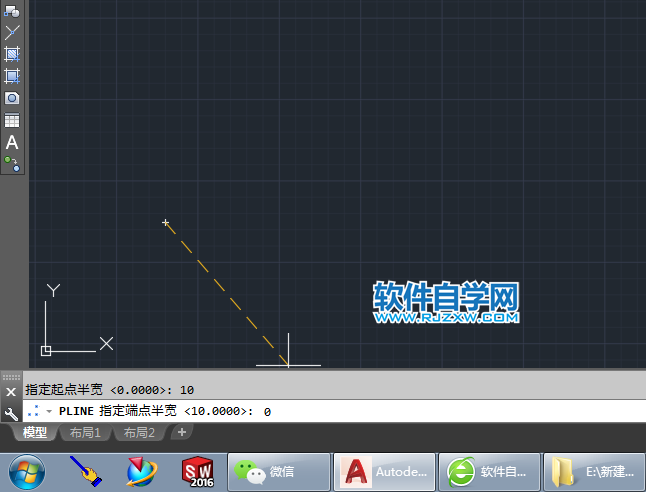Switch to the 布局2 layout tab
This screenshot has width=646, height=492.
point(139,432)
